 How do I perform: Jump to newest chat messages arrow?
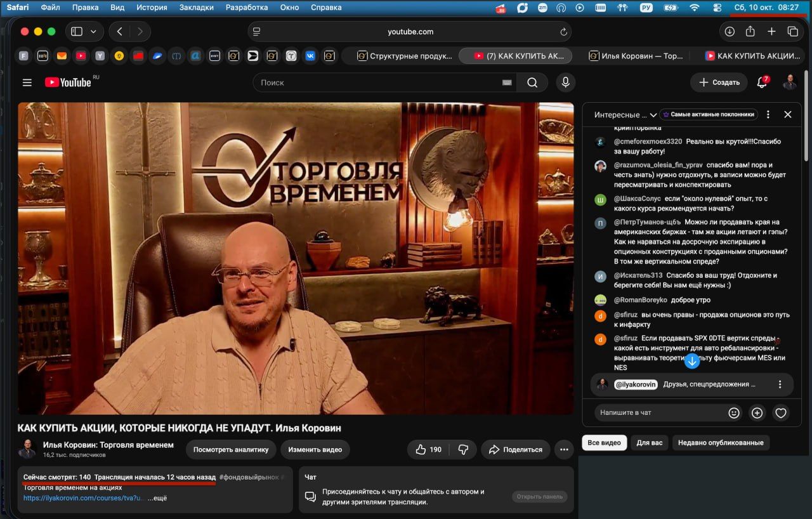point(691,361)
